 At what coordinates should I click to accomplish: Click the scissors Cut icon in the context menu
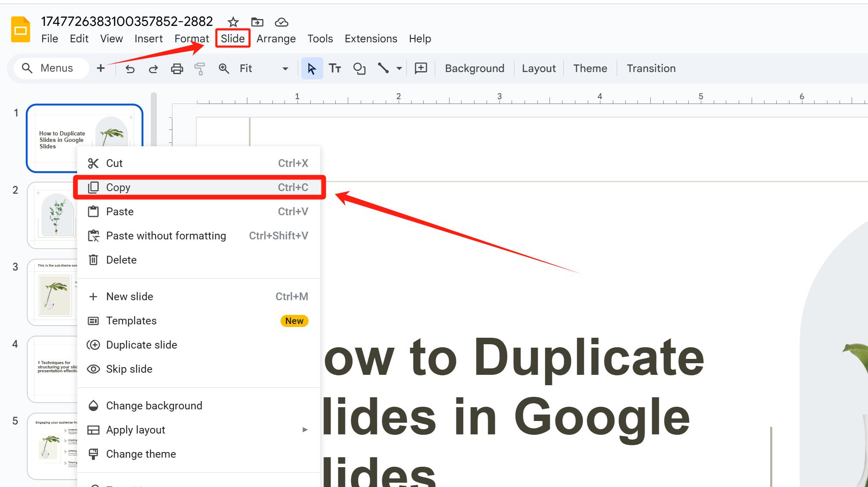(93, 163)
